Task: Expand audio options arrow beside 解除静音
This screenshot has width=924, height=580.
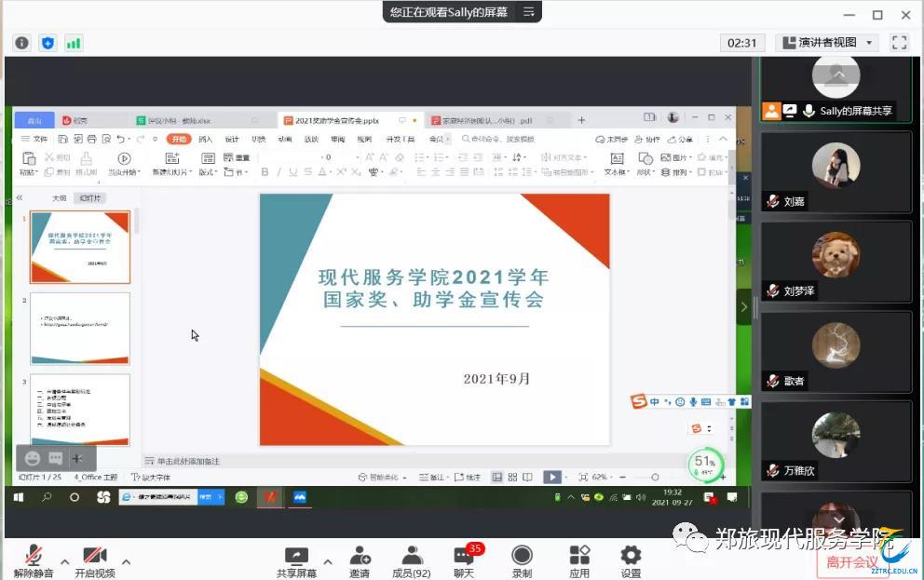Action: pyautogui.click(x=65, y=561)
